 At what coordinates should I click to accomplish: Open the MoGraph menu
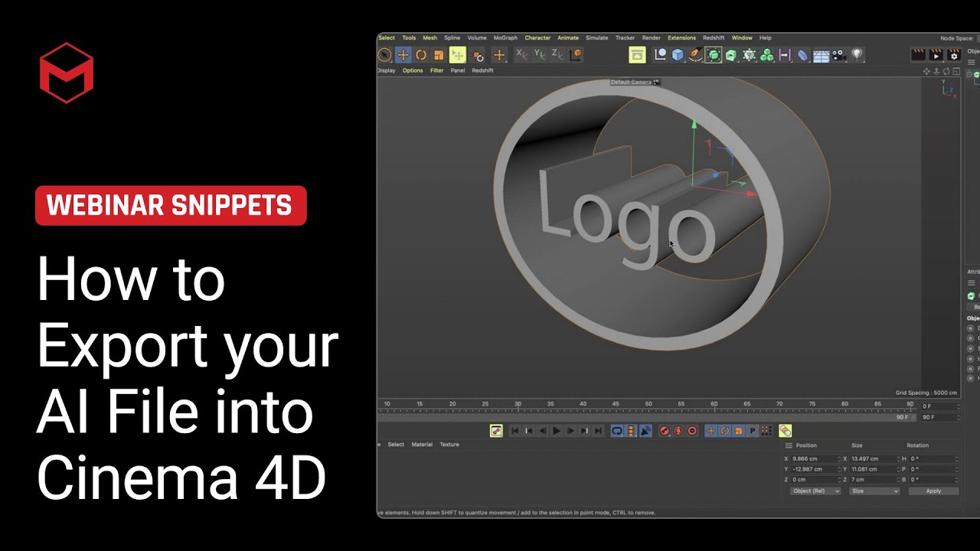pyautogui.click(x=505, y=37)
